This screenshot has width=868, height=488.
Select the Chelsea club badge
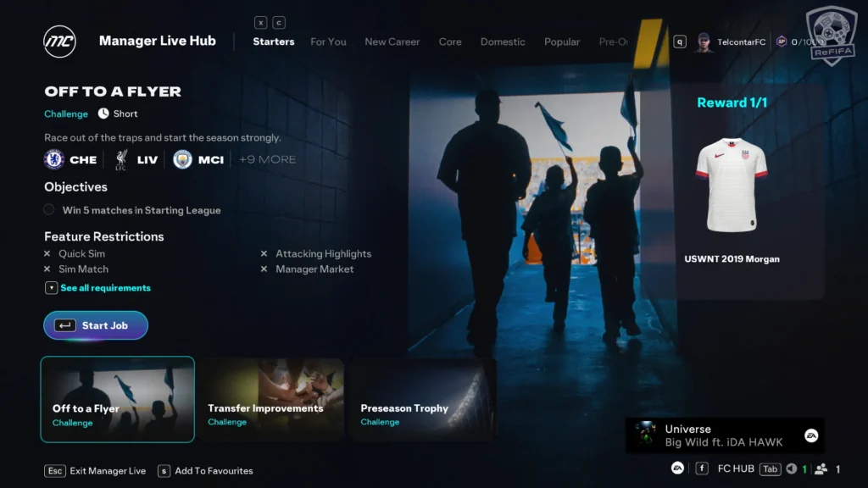point(54,159)
